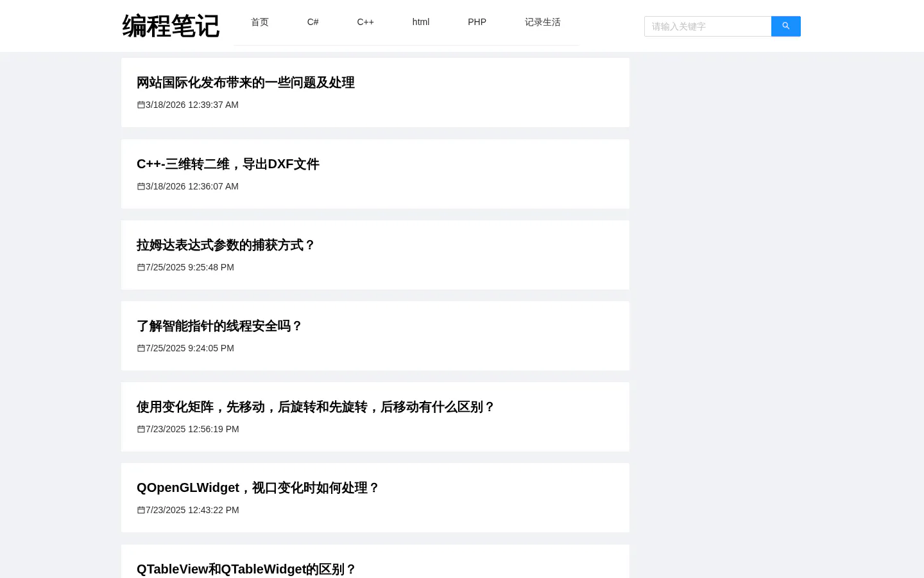Click calendar icon beside 7/23/2025 12:43:22 PM
Screen dimensions: 924x578
pyautogui.click(x=141, y=510)
